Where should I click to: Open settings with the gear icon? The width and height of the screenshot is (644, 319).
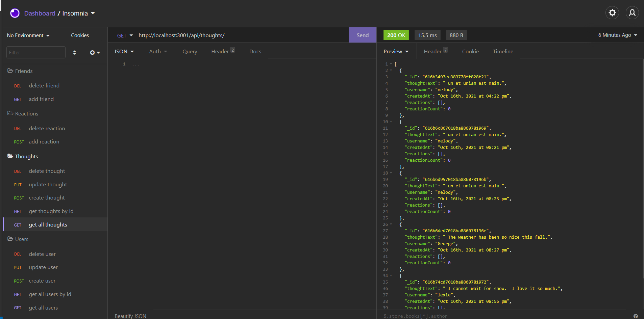coord(612,13)
